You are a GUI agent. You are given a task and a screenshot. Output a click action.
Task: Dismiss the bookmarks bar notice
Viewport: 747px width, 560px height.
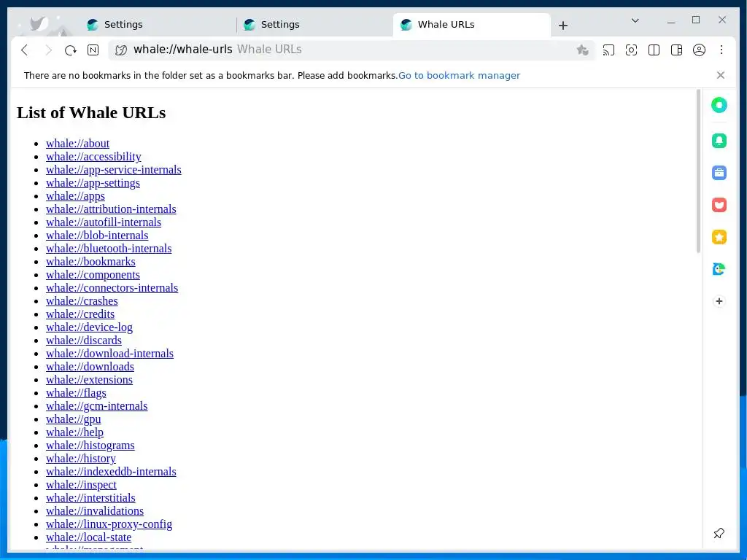pos(720,75)
